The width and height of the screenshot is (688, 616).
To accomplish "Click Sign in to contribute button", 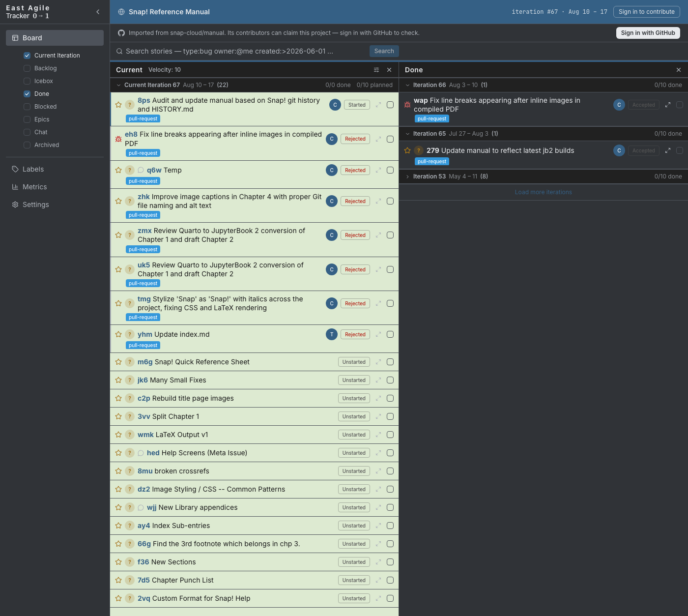I will tap(647, 12).
